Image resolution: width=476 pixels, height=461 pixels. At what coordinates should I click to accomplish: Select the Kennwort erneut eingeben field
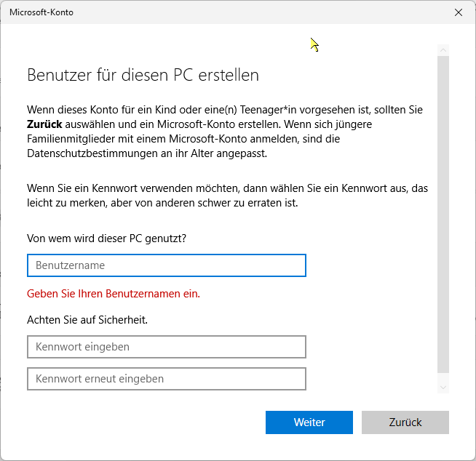[x=166, y=379]
